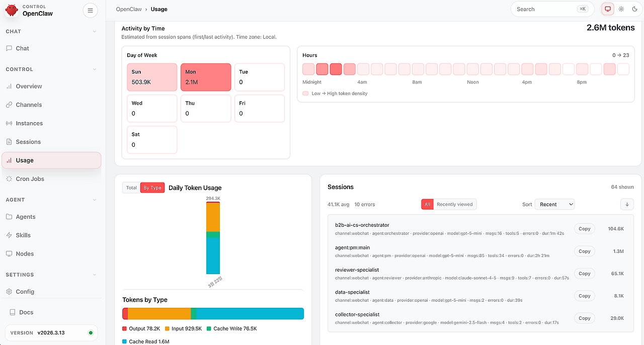Copy the collector-specialist session
The image size is (644, 345).
click(x=585, y=318)
